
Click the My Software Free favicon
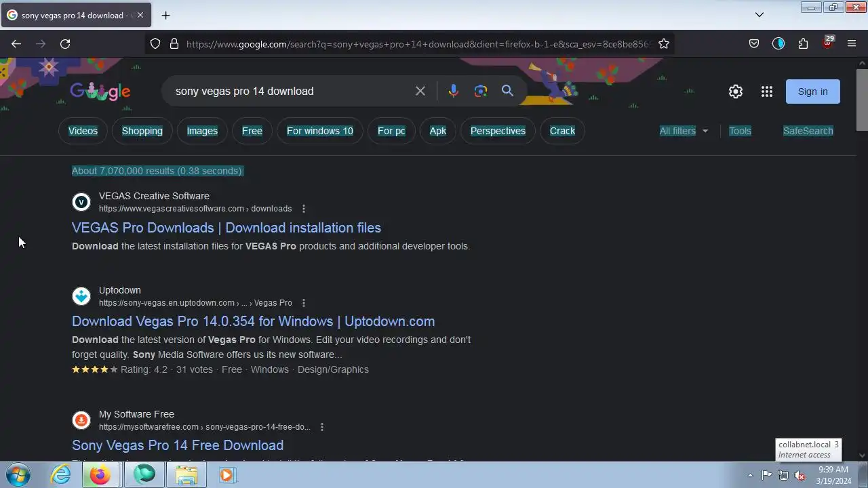point(81,420)
